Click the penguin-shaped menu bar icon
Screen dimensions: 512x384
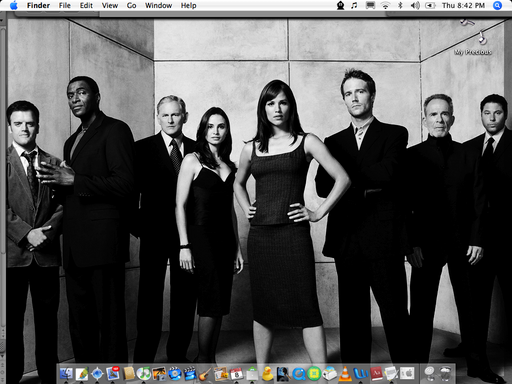340,5
